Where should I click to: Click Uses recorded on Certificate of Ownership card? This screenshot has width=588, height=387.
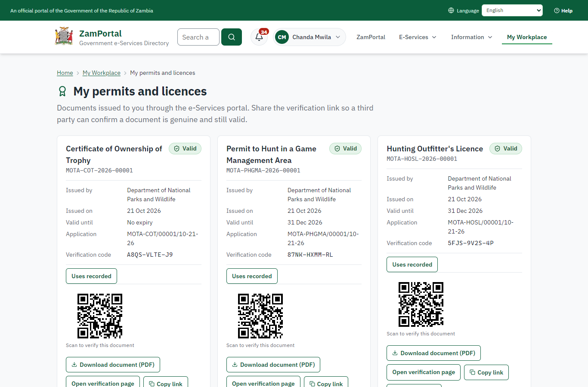pos(91,276)
